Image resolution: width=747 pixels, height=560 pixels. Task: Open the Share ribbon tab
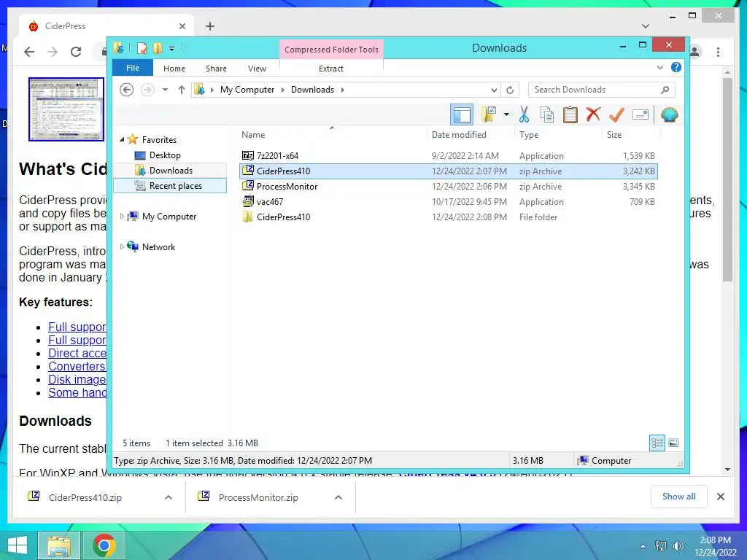(x=216, y=69)
